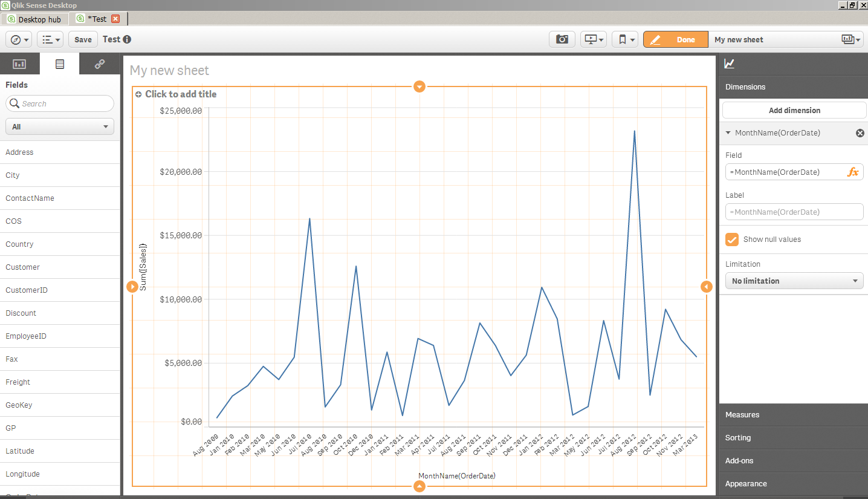Expand the Sorting section
Image resolution: width=868 pixels, height=499 pixels.
[794, 438]
